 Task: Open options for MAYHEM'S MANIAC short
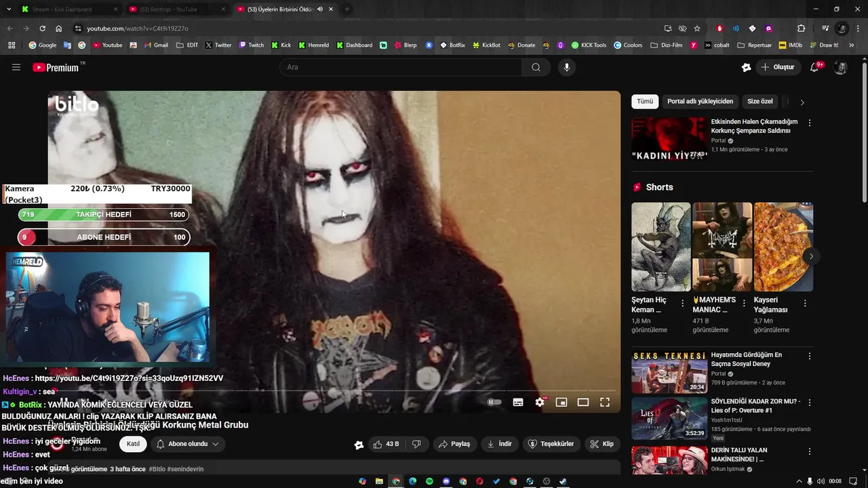(744, 304)
